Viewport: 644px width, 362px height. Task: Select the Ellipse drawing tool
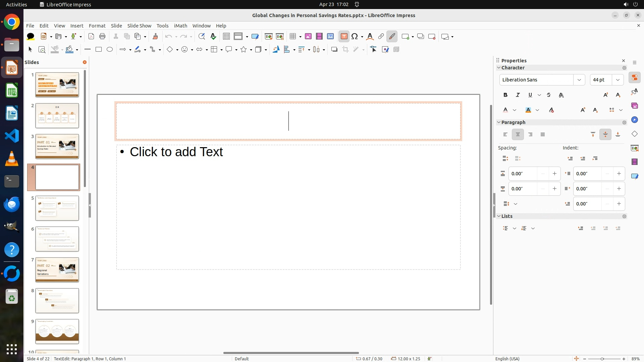coord(110,50)
